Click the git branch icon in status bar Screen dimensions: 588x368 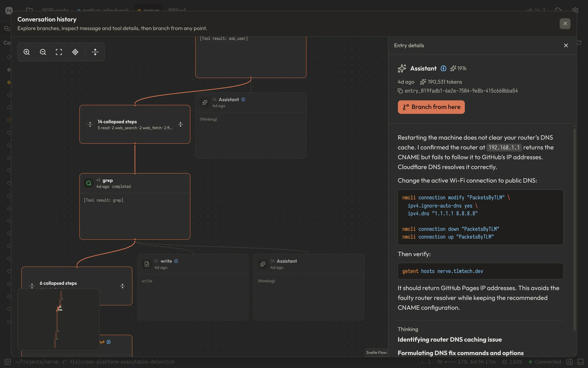point(64,362)
